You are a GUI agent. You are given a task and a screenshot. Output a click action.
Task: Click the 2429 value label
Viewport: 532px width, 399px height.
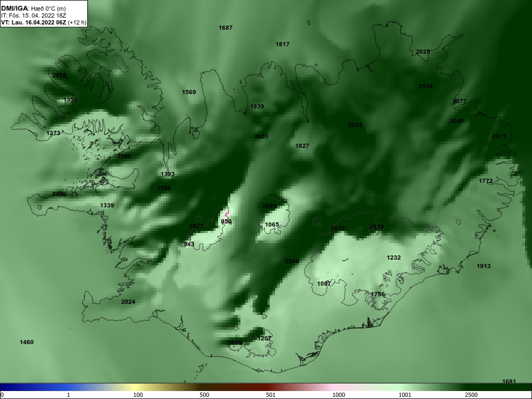pos(59,194)
